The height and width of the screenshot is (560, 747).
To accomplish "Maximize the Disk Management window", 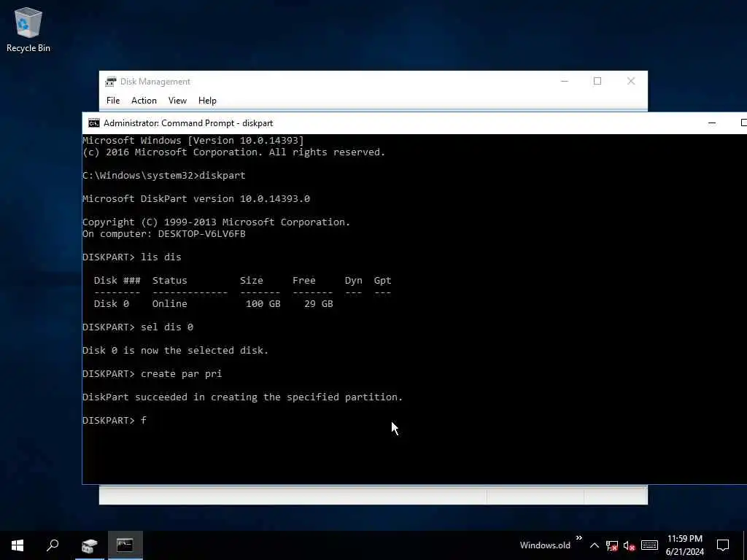I will [x=597, y=82].
